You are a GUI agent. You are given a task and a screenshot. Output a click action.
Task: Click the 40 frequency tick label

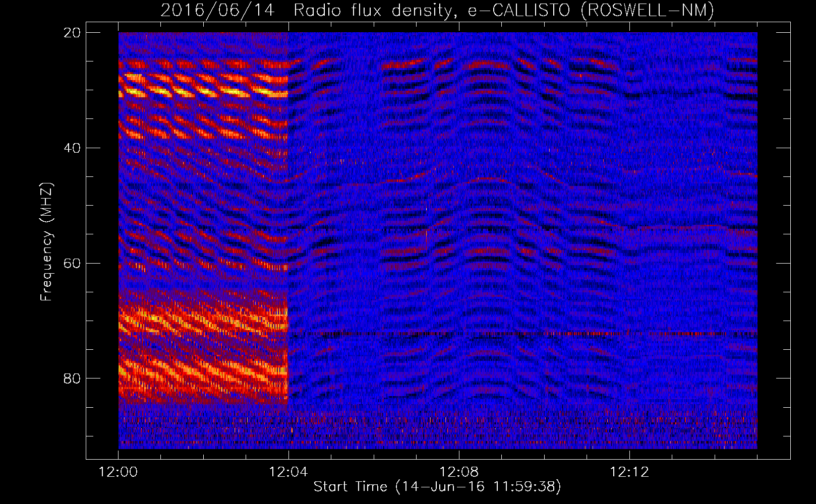point(73,148)
